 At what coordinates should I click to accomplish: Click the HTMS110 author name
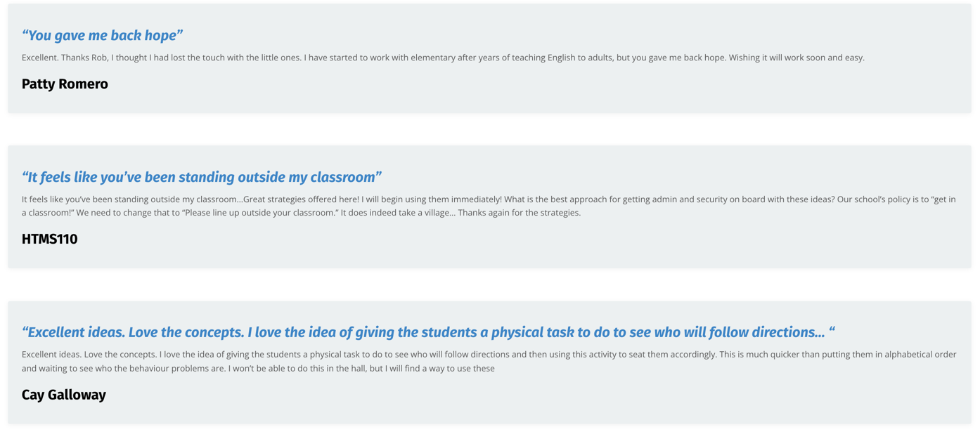pos(49,239)
